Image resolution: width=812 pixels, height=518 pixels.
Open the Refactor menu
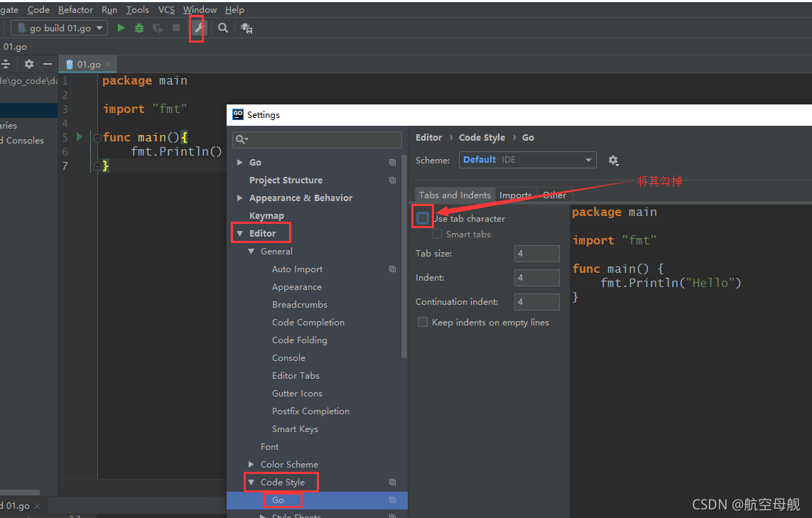[x=75, y=10]
